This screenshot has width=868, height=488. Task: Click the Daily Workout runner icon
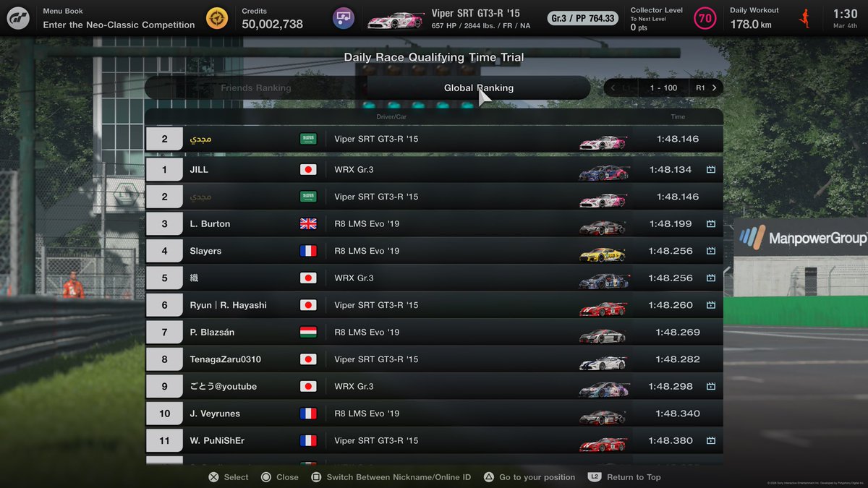[x=805, y=18]
